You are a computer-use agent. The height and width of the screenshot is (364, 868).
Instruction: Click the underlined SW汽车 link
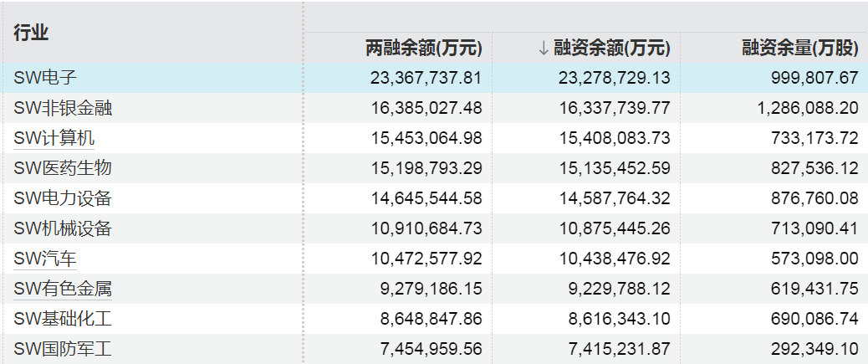[x=45, y=259]
